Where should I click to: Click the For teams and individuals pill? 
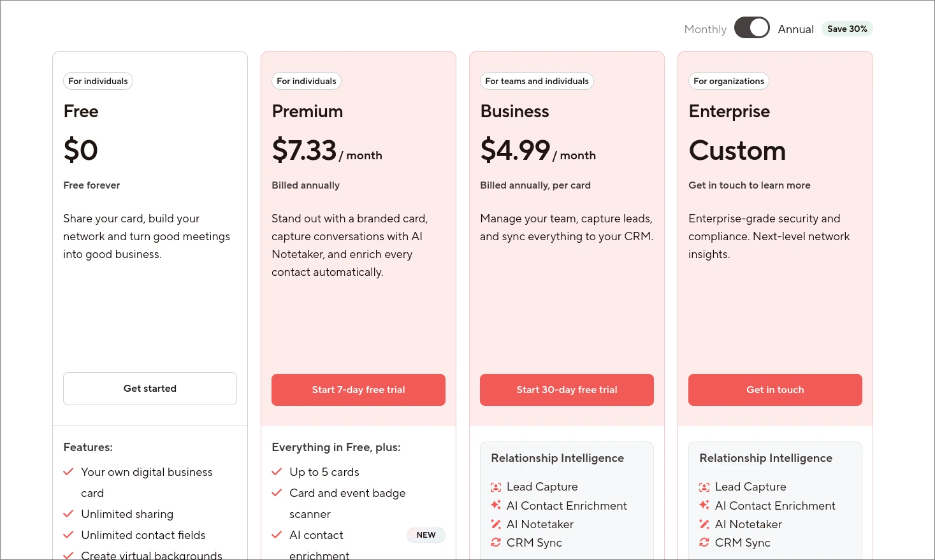tap(536, 81)
